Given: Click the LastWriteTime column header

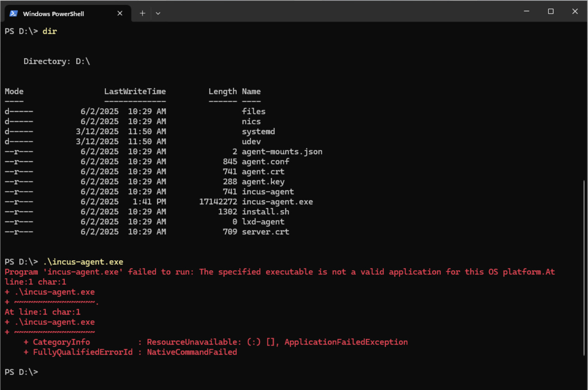Looking at the screenshot, I should (x=135, y=91).
